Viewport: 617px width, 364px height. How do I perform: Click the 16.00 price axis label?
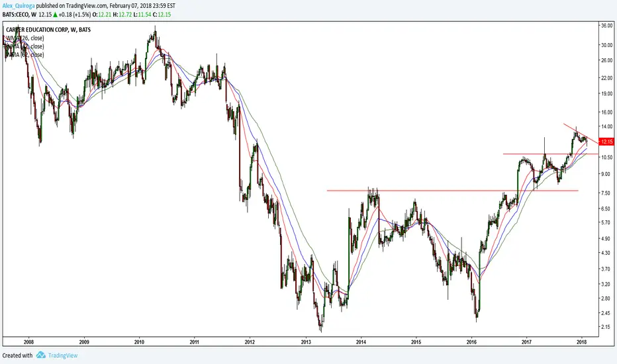(607, 112)
